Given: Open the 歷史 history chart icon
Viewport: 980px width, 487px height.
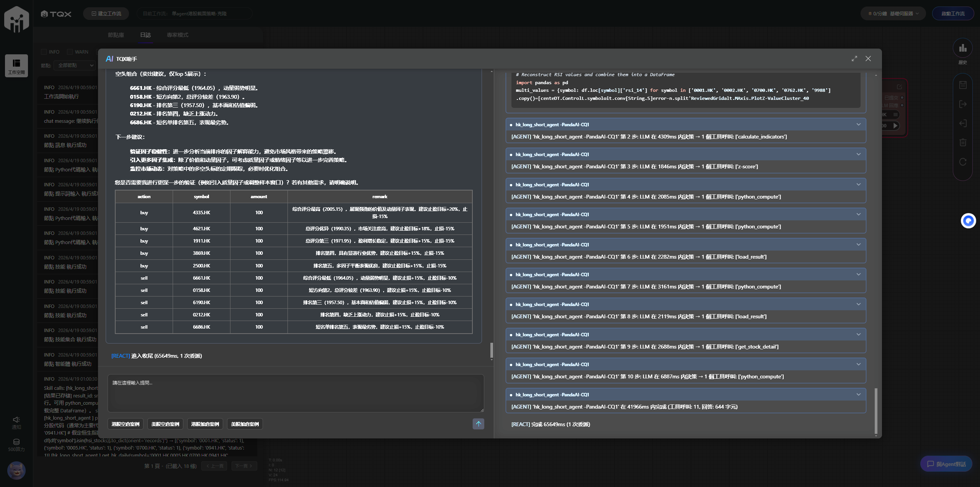Looking at the screenshot, I should coord(962,48).
